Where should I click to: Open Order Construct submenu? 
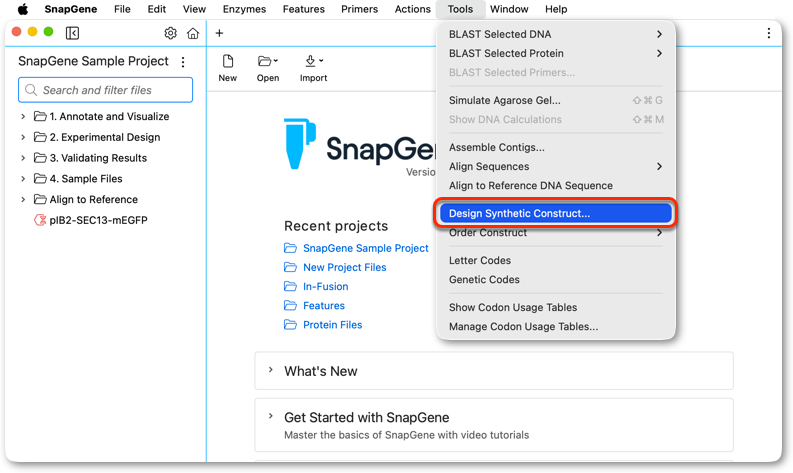(556, 233)
